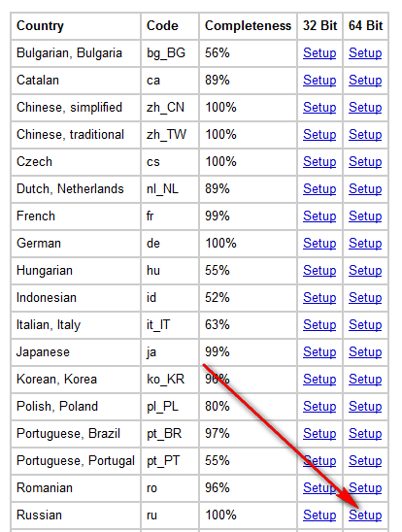Get the French 32 Bit Setup

pos(319,216)
